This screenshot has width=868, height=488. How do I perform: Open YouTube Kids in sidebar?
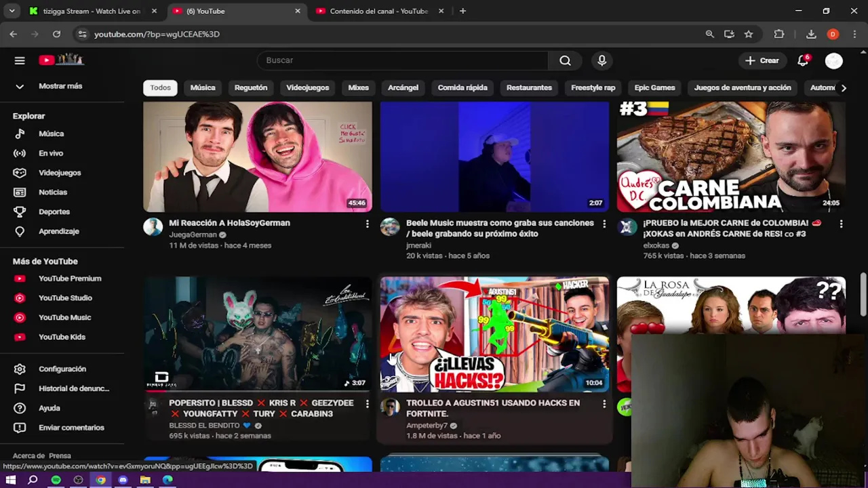pos(62,337)
